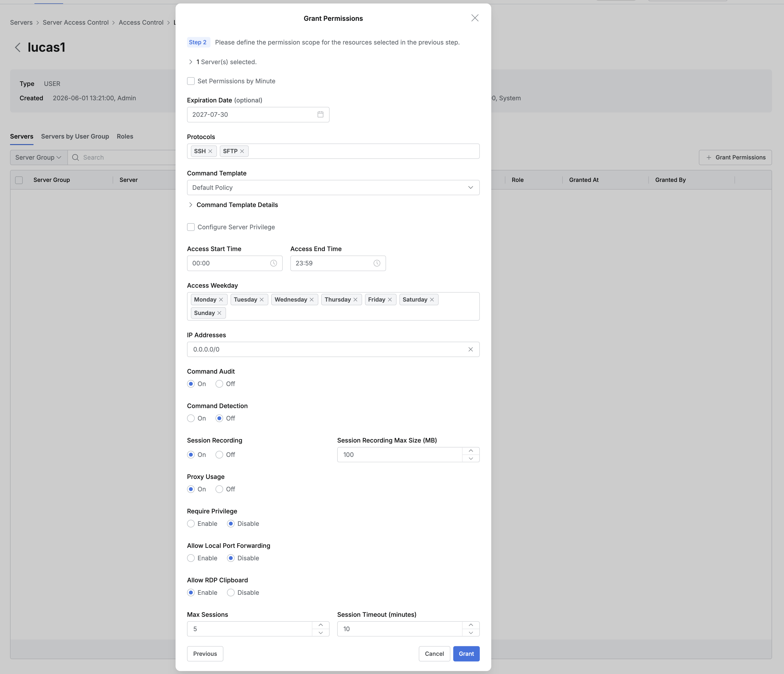The image size is (784, 674).
Task: Go to Access Control breadcrumb
Action: coord(141,22)
